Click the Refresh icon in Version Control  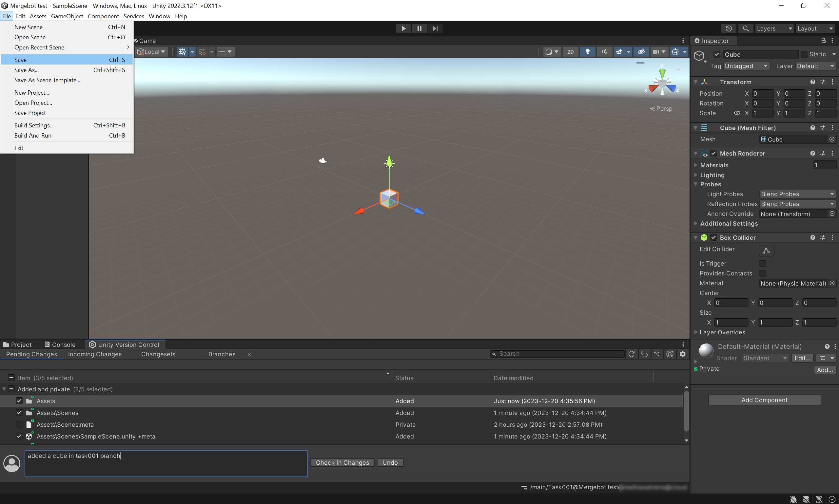point(631,354)
